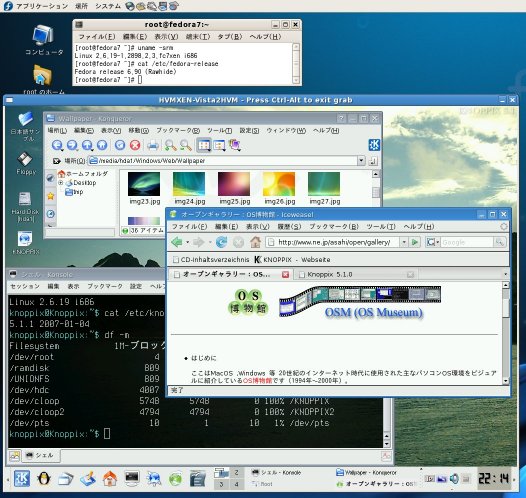
Task: Click the Google search box in Iceweasel
Action: (467, 242)
